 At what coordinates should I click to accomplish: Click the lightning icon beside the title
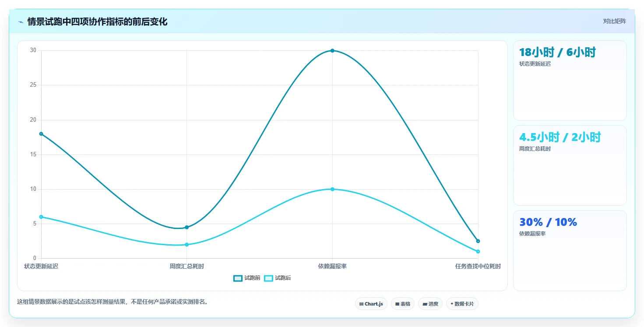point(21,22)
